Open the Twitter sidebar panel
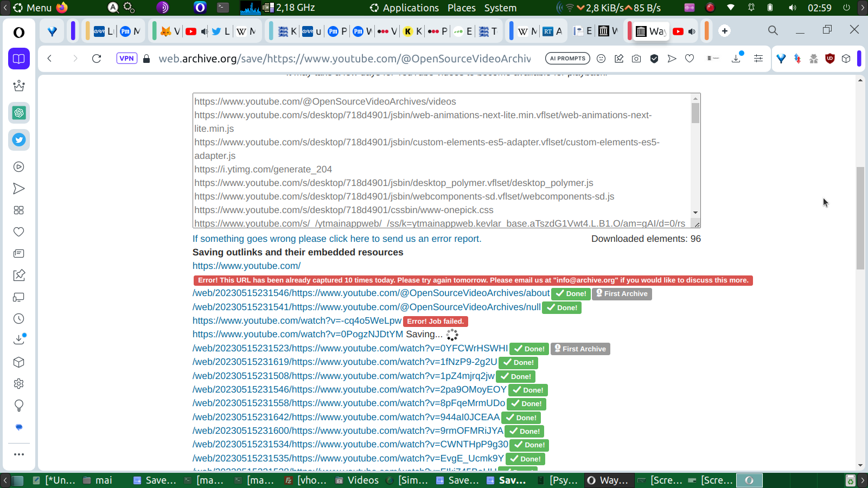 coord(19,140)
